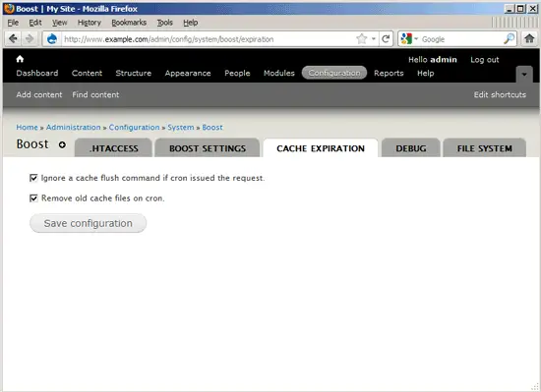
Task: Open Appearance in admin toolbar
Action: coord(188,73)
